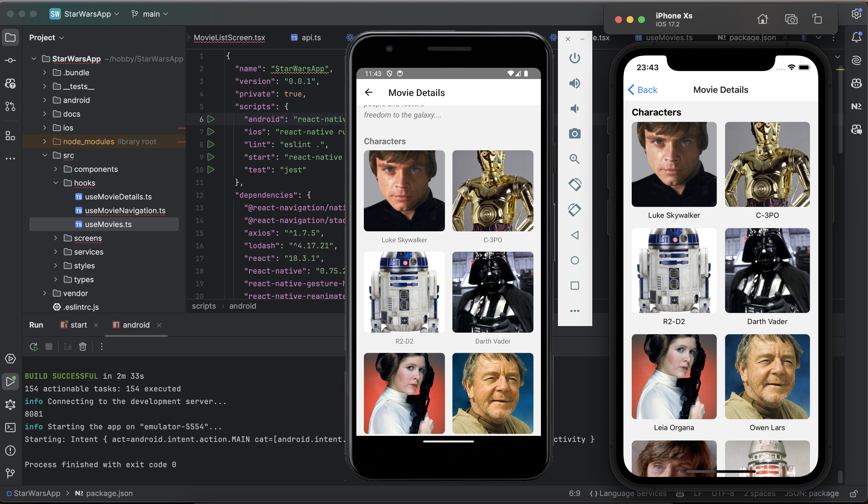Expand the node_modules folder
The width and height of the screenshot is (868, 504).
[x=45, y=141]
